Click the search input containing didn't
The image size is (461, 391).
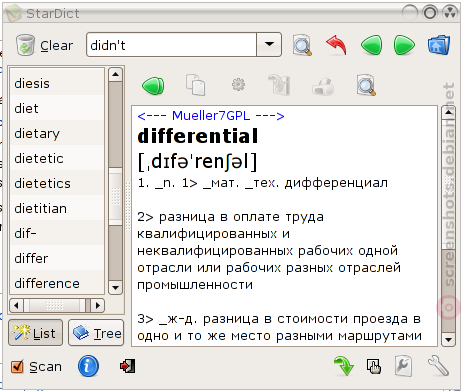(171, 44)
